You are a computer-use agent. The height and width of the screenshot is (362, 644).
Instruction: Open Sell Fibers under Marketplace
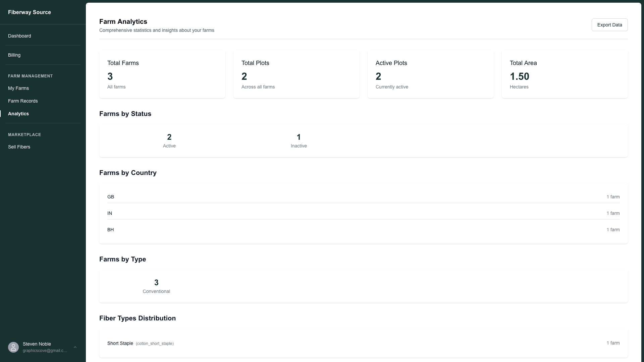pos(19,147)
